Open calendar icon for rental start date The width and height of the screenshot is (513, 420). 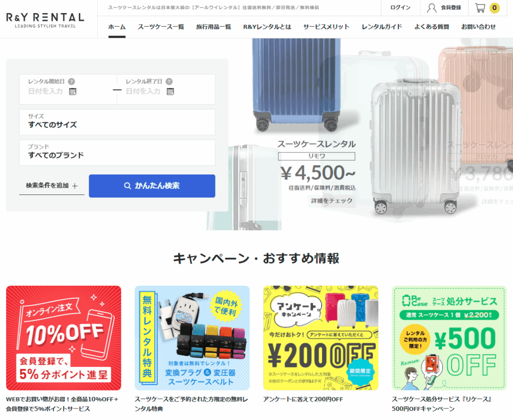[x=73, y=91]
